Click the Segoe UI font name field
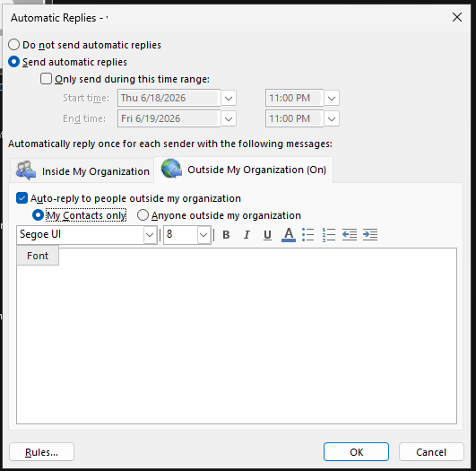The width and height of the screenshot is (476, 471). point(81,234)
